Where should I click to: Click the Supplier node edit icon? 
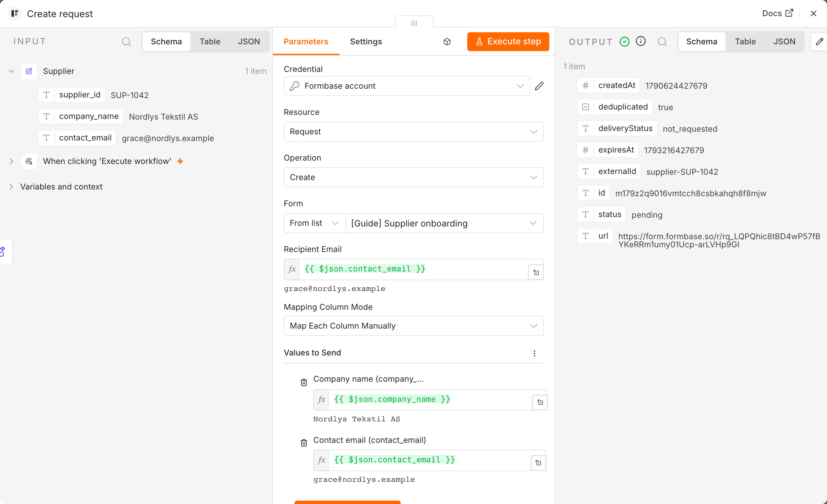pos(29,71)
